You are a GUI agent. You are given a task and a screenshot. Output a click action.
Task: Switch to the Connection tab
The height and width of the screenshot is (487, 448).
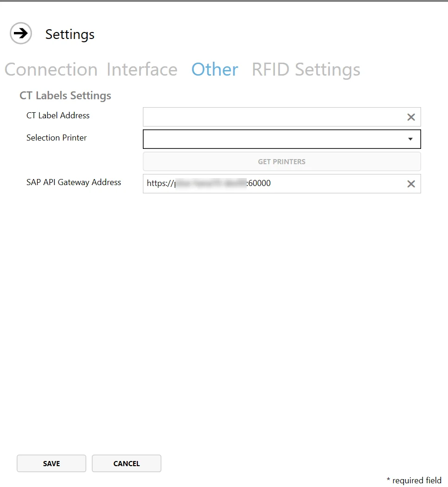(51, 69)
